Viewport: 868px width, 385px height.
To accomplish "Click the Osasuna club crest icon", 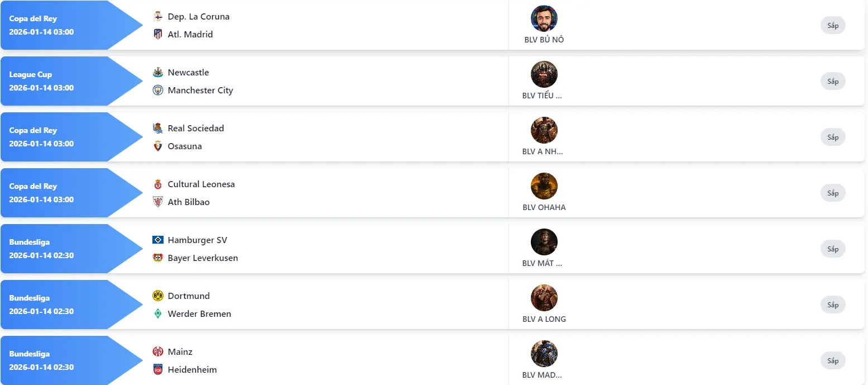I will (158, 146).
